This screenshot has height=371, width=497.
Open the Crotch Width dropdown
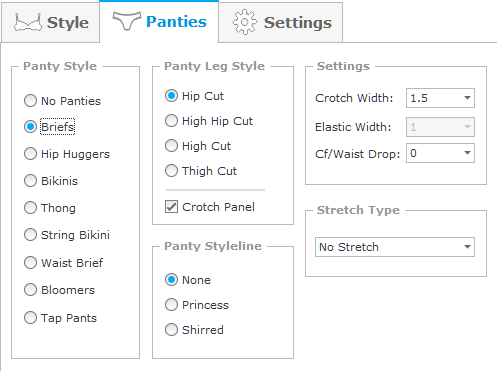440,98
